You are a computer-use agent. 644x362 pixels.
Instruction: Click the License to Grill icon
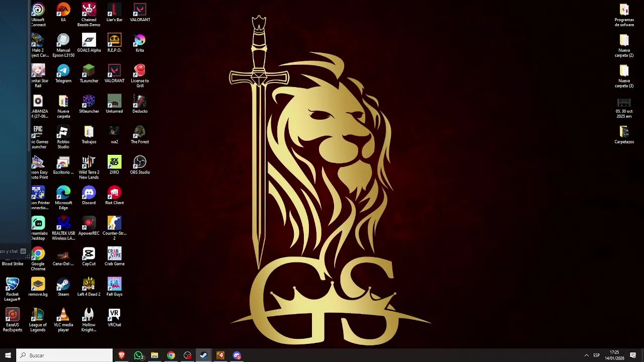[x=140, y=76]
